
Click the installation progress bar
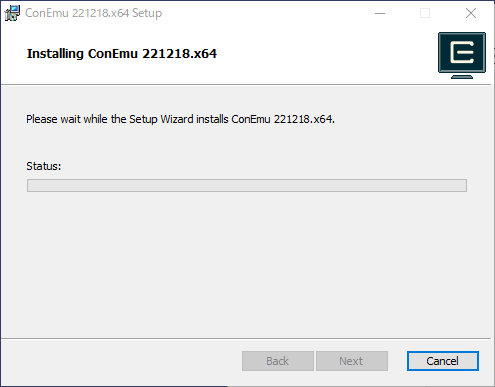point(247,185)
